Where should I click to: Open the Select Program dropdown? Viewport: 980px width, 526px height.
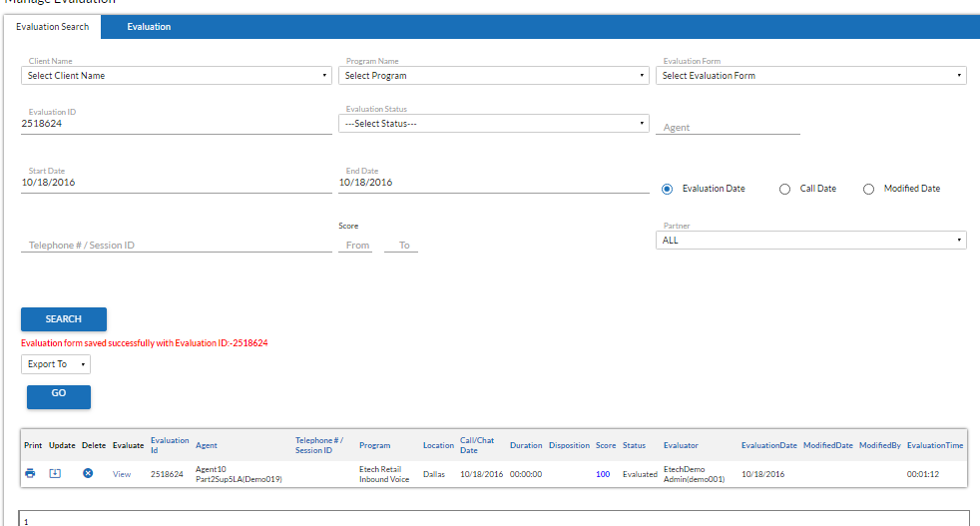pos(494,76)
